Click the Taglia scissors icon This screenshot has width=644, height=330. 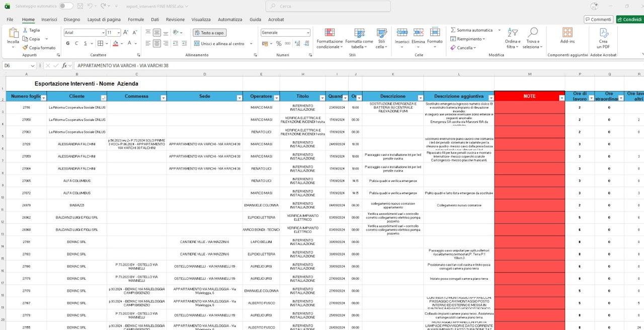(x=25, y=30)
